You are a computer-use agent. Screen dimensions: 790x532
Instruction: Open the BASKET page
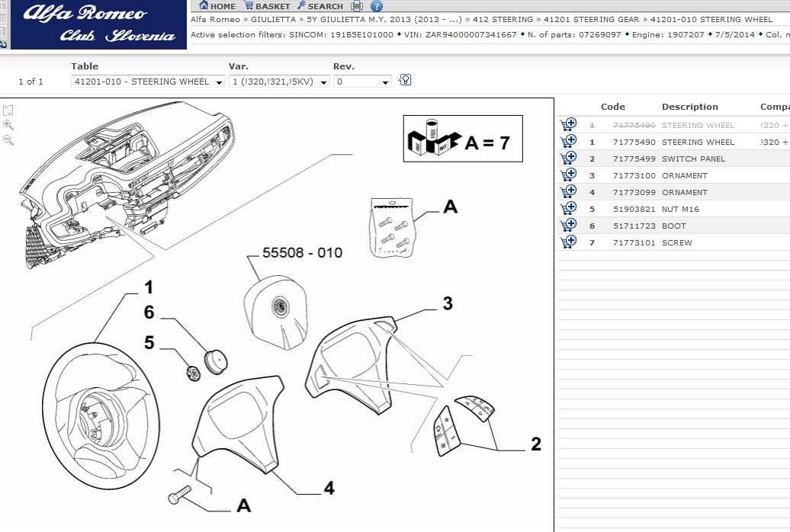(x=267, y=6)
